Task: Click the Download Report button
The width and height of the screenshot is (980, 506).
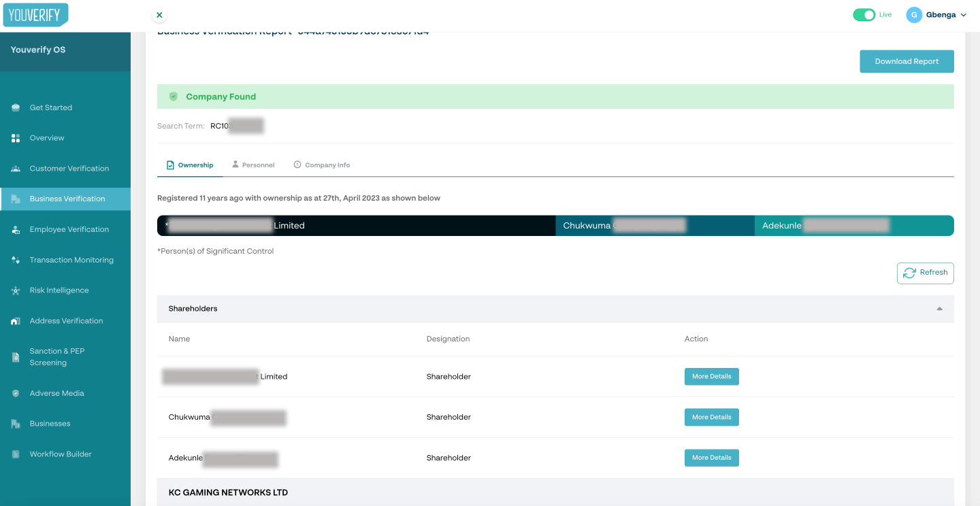Action: pyautogui.click(x=906, y=61)
